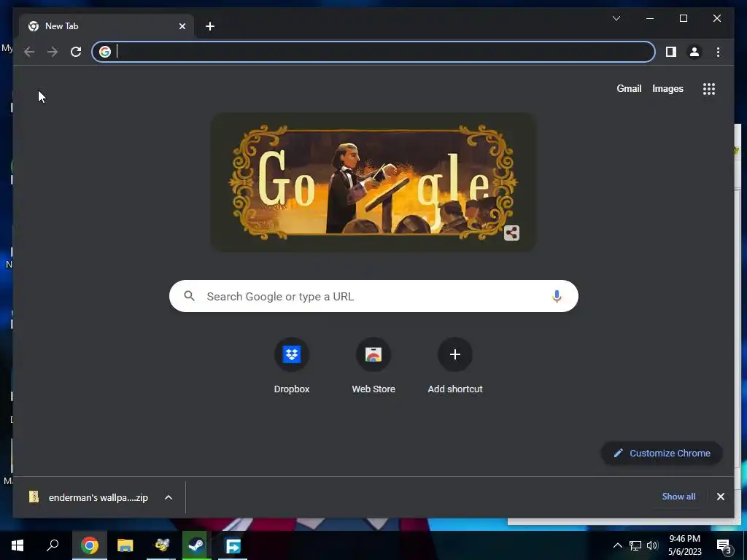This screenshot has height=560, width=747.
Task: Click the magnifier icon in search box
Action: (x=189, y=296)
